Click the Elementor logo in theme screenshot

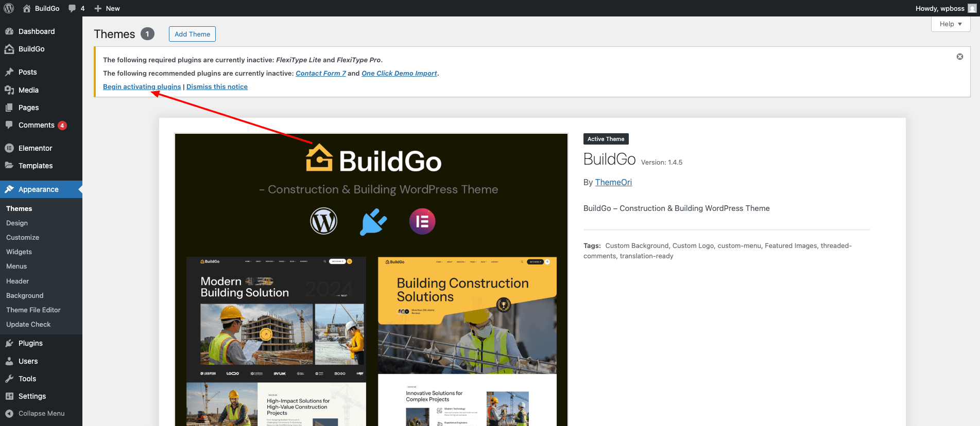pyautogui.click(x=422, y=221)
